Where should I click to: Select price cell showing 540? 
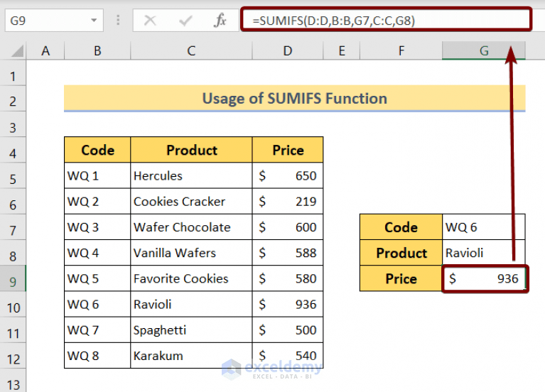point(288,356)
